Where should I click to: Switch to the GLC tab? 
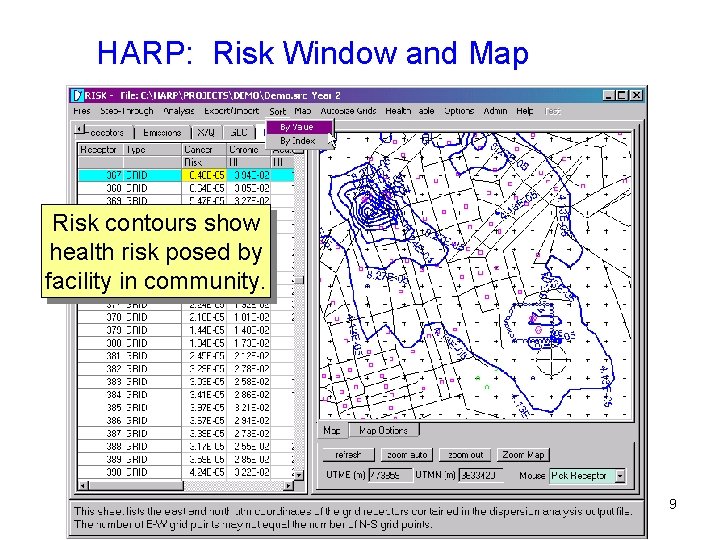point(239,133)
